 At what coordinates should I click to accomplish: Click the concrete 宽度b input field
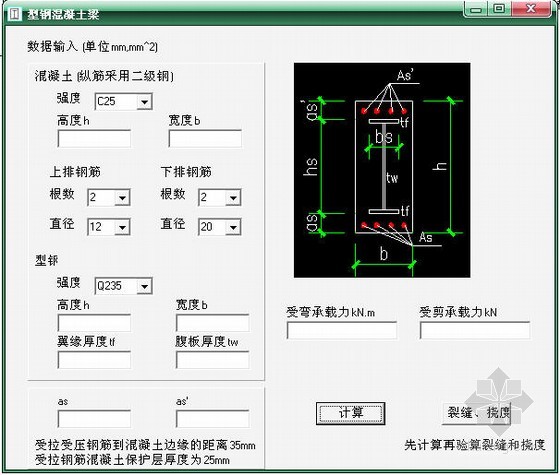(x=205, y=139)
